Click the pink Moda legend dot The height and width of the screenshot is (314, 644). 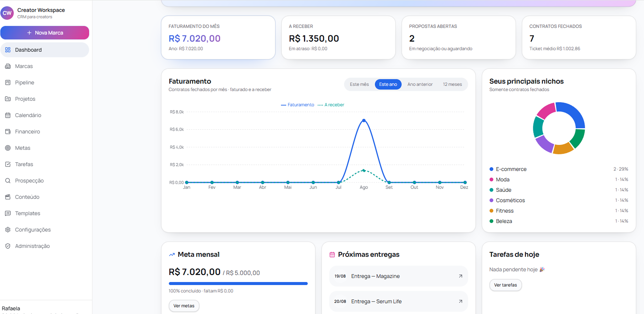pyautogui.click(x=491, y=179)
